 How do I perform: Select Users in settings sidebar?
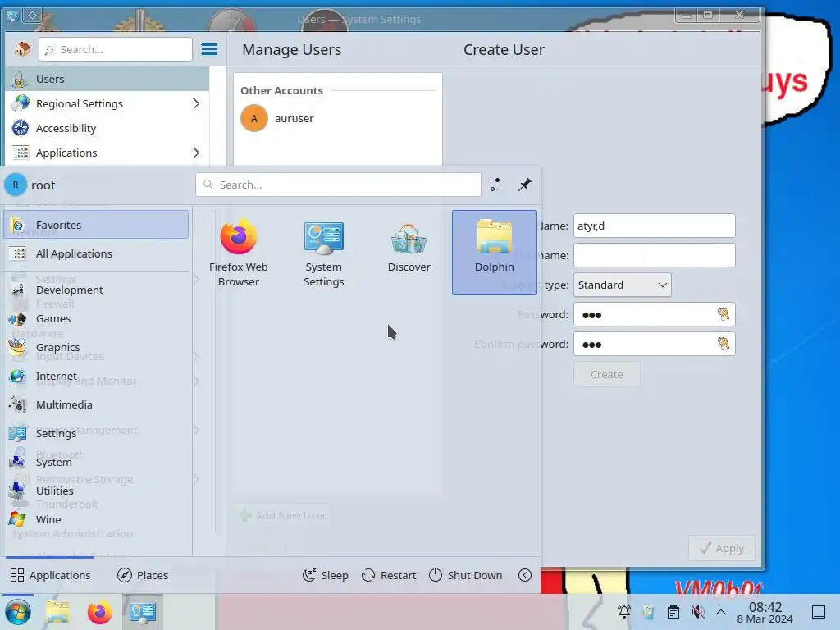[107, 79]
